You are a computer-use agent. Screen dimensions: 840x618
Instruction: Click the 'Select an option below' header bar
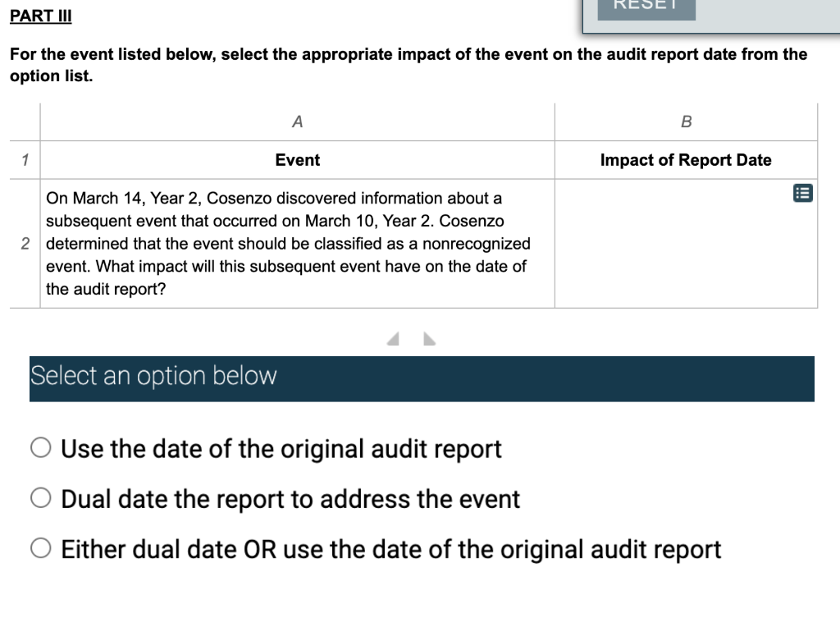point(421,378)
